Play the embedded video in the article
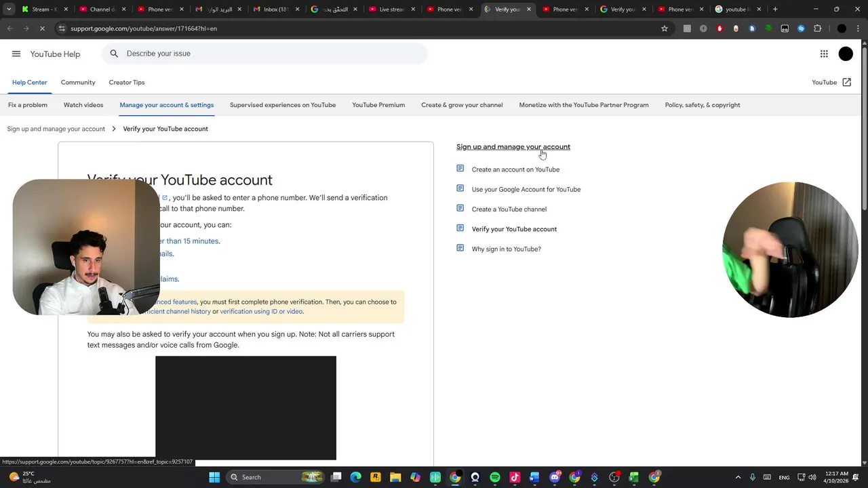This screenshot has width=868, height=488. click(x=245, y=408)
